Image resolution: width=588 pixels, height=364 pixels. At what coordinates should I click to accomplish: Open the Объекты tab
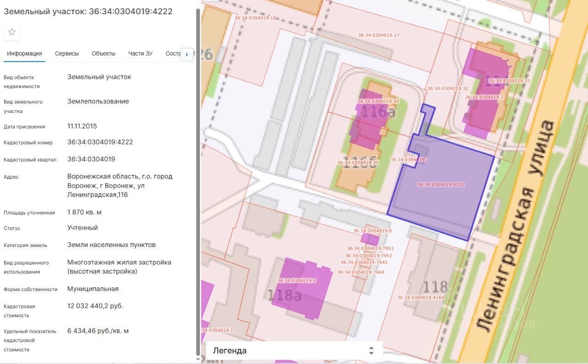point(103,54)
